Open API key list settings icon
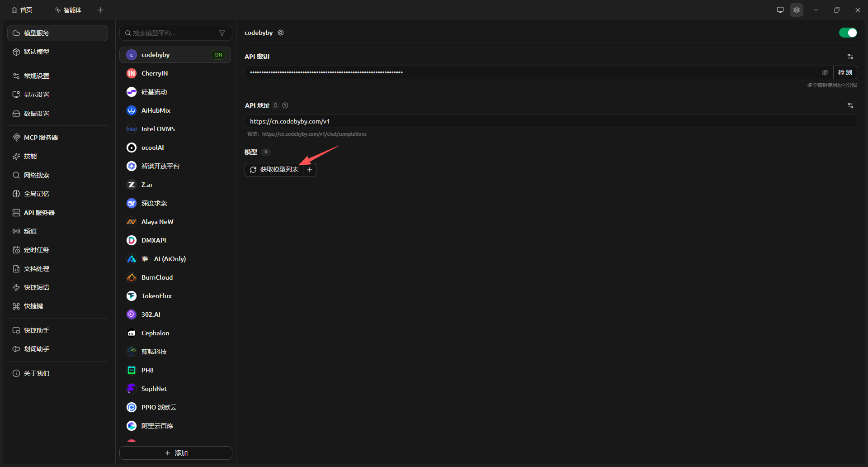Viewport: 868px width, 467px height. coord(850,57)
